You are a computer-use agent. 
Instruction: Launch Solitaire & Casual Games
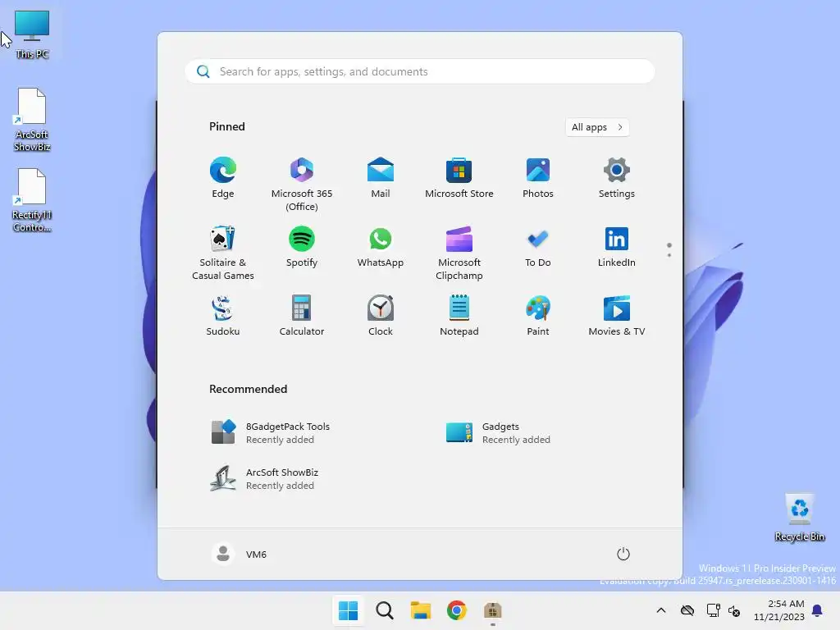[x=223, y=253]
